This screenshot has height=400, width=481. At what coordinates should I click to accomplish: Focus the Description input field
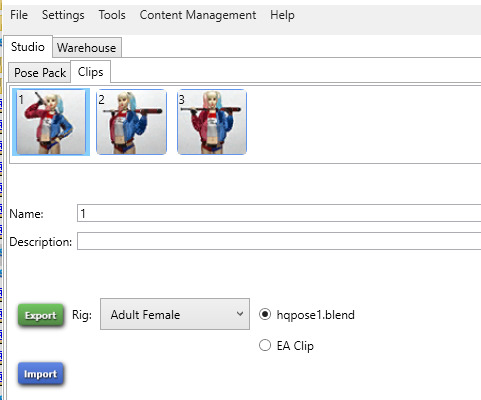pyautogui.click(x=279, y=241)
